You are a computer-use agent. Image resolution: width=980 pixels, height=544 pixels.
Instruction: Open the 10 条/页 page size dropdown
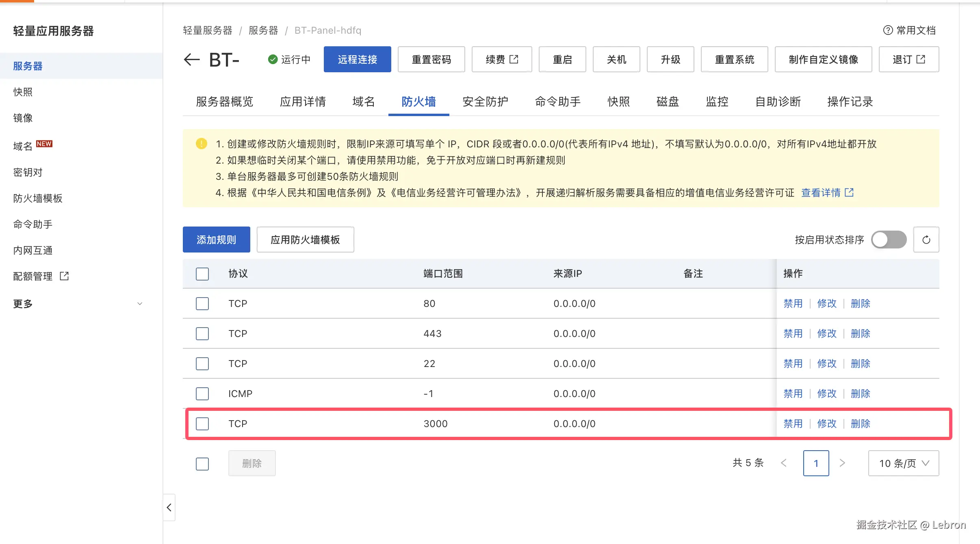(903, 463)
